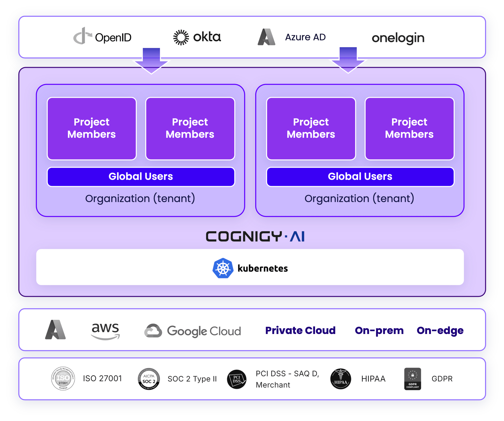The width and height of the screenshot is (504, 421).
Task: Click the Kubernetes wheel logo
Action: click(223, 268)
